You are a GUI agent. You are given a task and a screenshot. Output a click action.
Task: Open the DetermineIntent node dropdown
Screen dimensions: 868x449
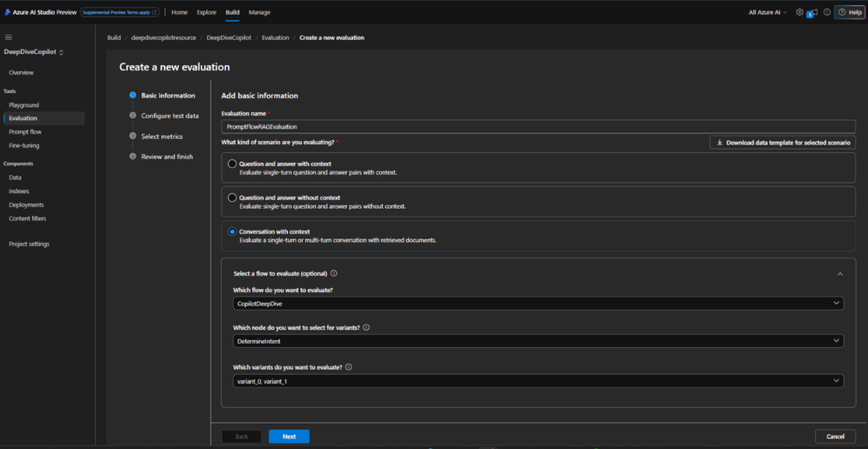[x=538, y=341]
